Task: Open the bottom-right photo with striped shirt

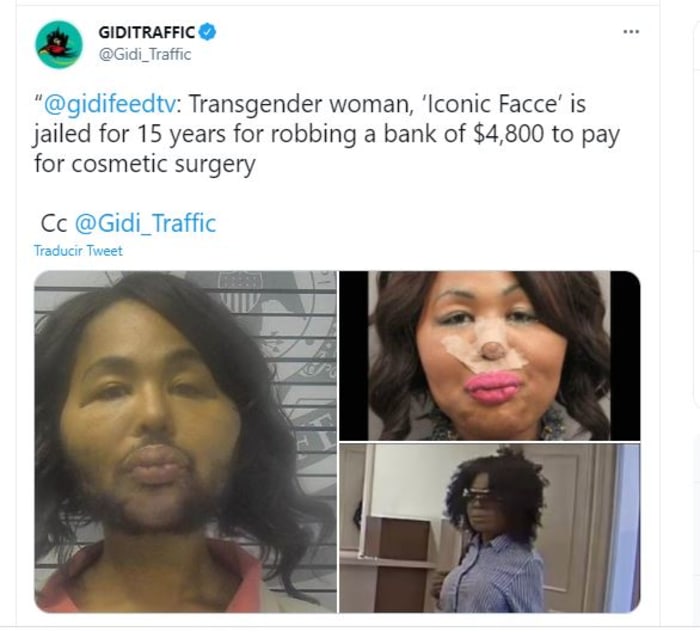Action: (490, 528)
